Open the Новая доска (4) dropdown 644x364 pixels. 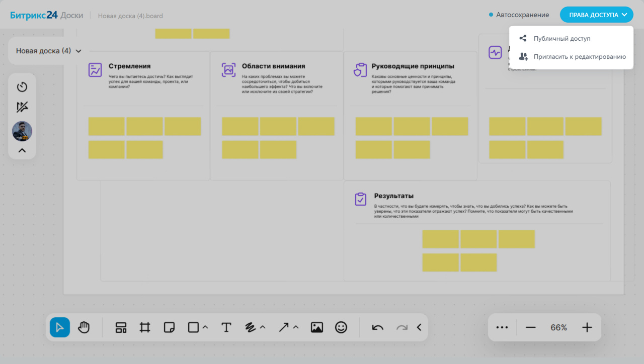(x=48, y=51)
